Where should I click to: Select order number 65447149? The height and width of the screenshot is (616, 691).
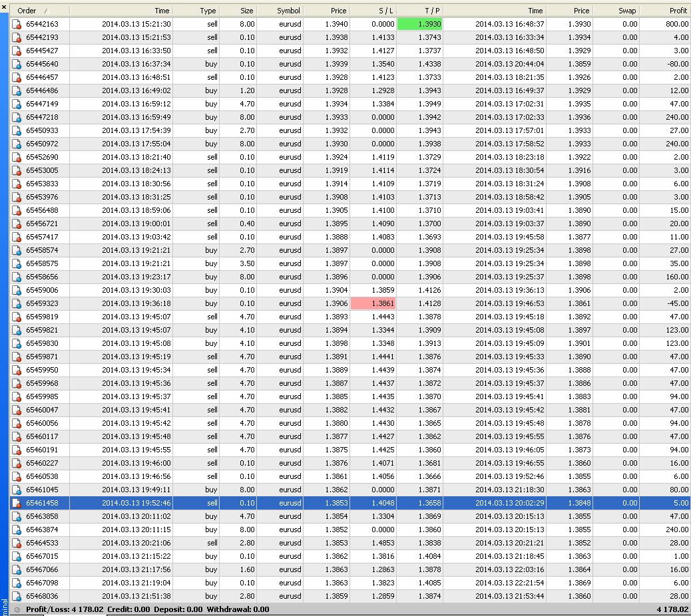click(x=42, y=104)
